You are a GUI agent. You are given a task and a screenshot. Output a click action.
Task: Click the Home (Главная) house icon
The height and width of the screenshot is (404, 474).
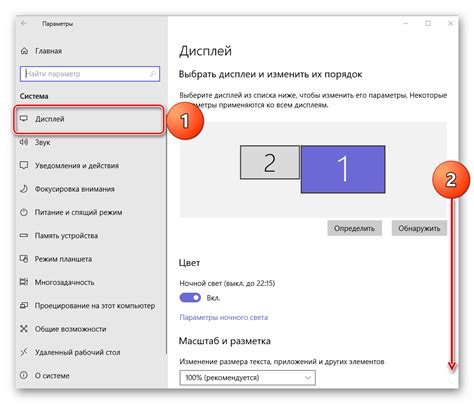[x=24, y=51]
